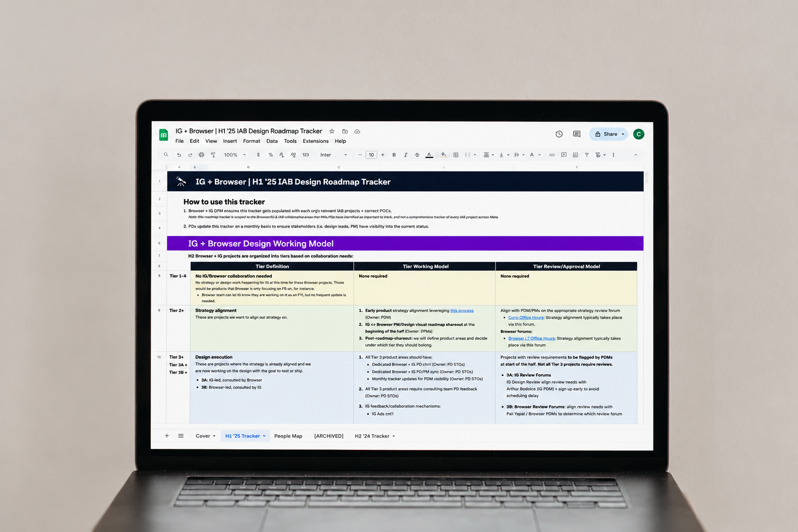
Task: Format as currency with dollar icon
Action: [x=258, y=155]
